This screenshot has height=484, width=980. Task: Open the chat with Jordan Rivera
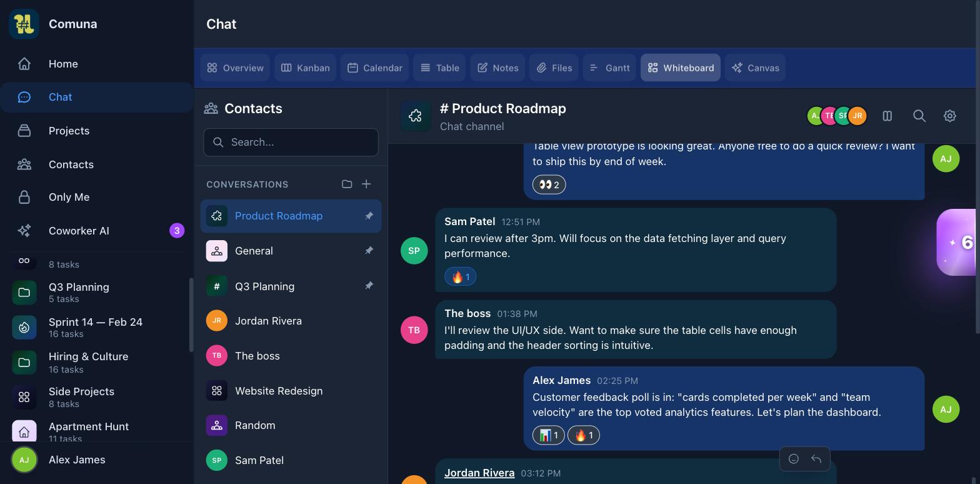pyautogui.click(x=291, y=321)
